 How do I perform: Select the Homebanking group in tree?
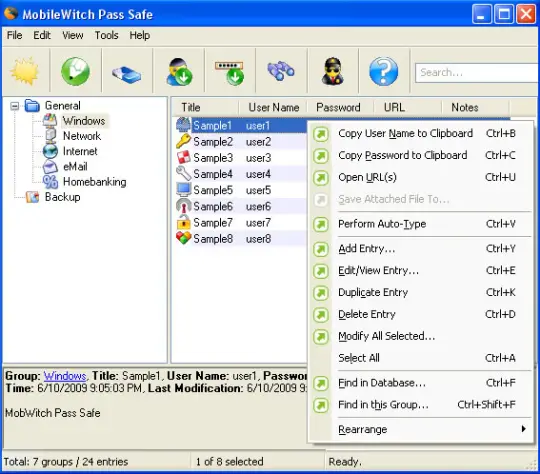point(95,182)
